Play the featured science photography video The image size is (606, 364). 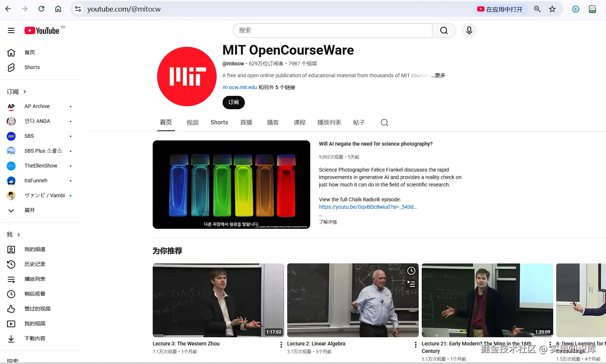click(231, 185)
